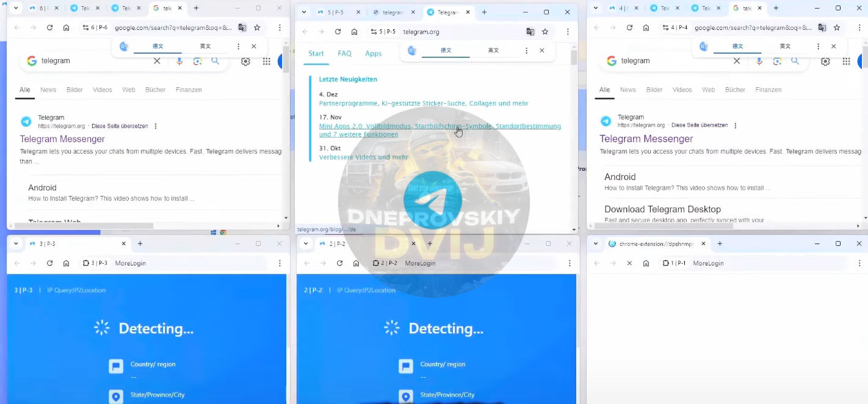868x404 pixels.
Task: Expand the tab search dropdown in P-1 window
Action: pyautogui.click(x=596, y=243)
